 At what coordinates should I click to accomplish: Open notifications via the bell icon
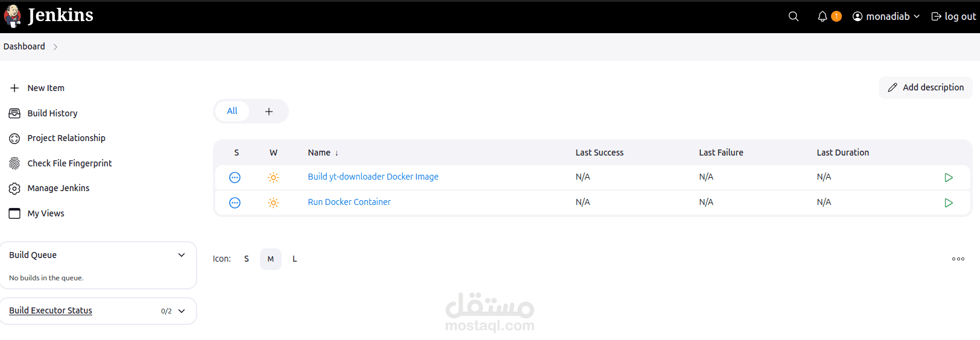coord(822,16)
